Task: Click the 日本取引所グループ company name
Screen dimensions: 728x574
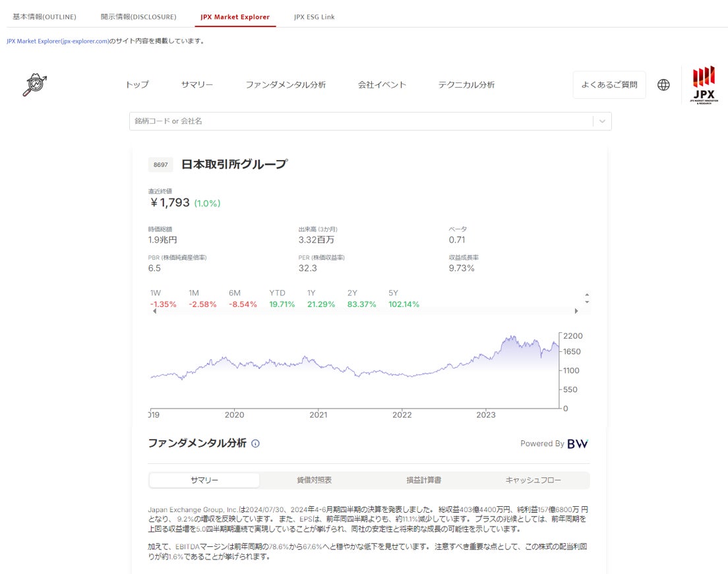Action: [235, 164]
